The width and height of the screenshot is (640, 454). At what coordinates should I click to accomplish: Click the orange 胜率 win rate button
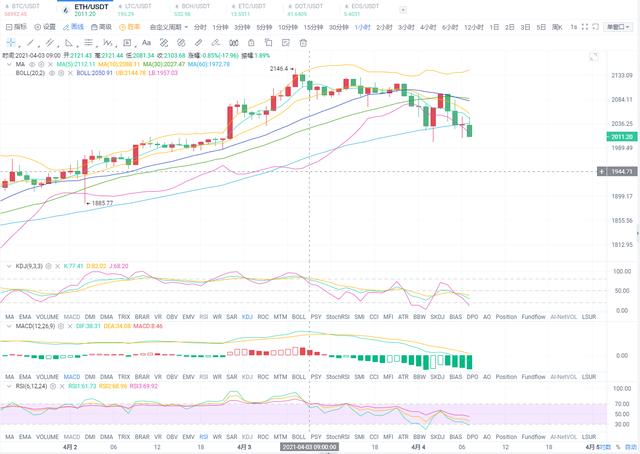pyautogui.click(x=129, y=27)
